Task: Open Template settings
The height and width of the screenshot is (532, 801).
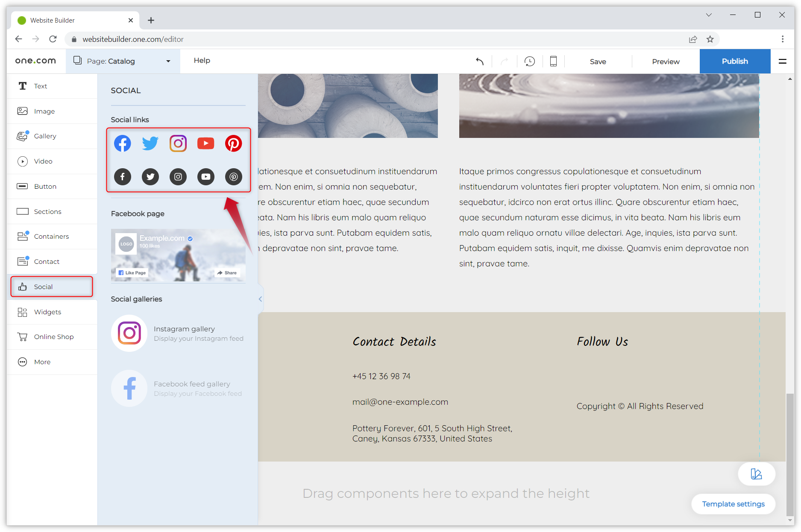Action: pyautogui.click(x=733, y=504)
